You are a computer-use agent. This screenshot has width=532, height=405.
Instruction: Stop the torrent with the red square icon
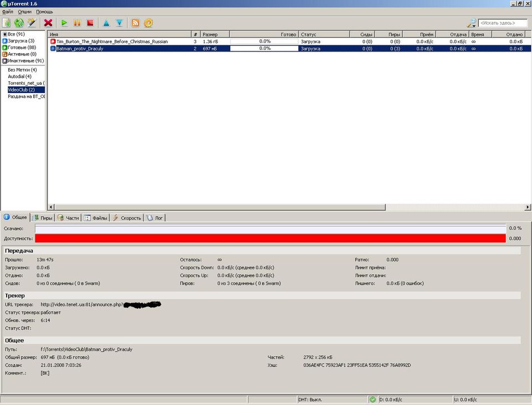(90, 23)
